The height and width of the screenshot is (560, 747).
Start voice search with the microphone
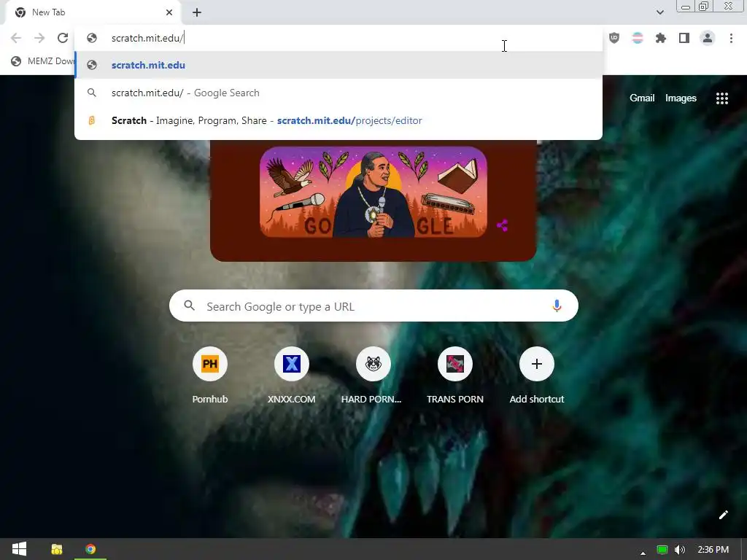coord(557,306)
